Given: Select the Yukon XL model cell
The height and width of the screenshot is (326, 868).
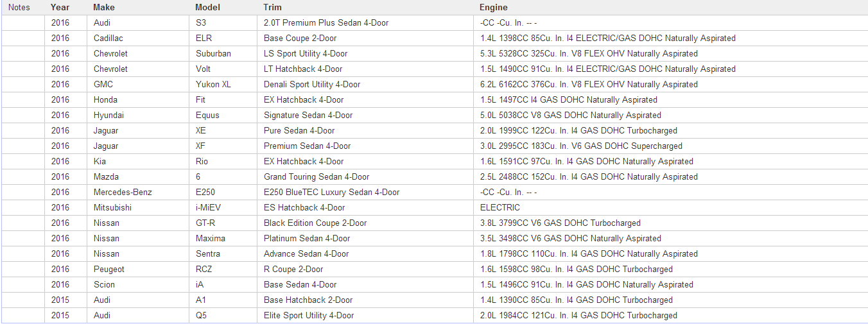Looking at the screenshot, I should pyautogui.click(x=213, y=85).
